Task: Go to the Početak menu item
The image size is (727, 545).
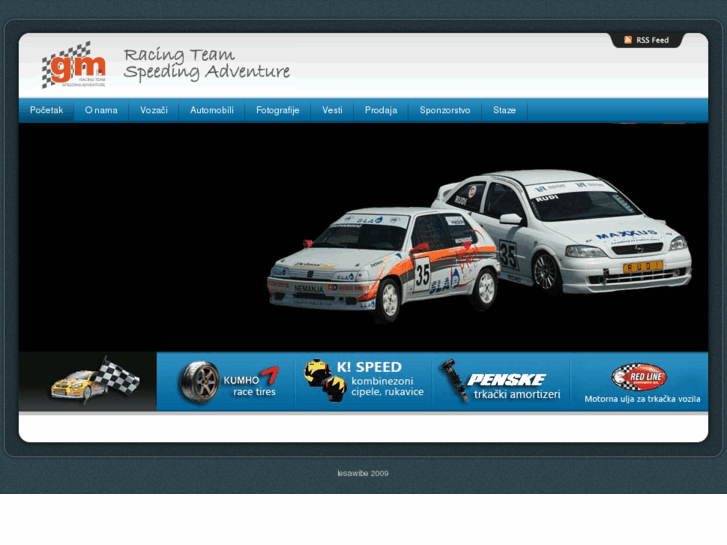Action: 46,110
